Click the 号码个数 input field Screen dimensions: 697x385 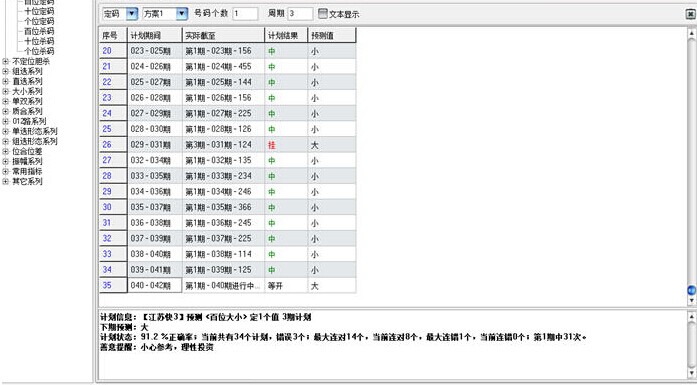click(244, 14)
